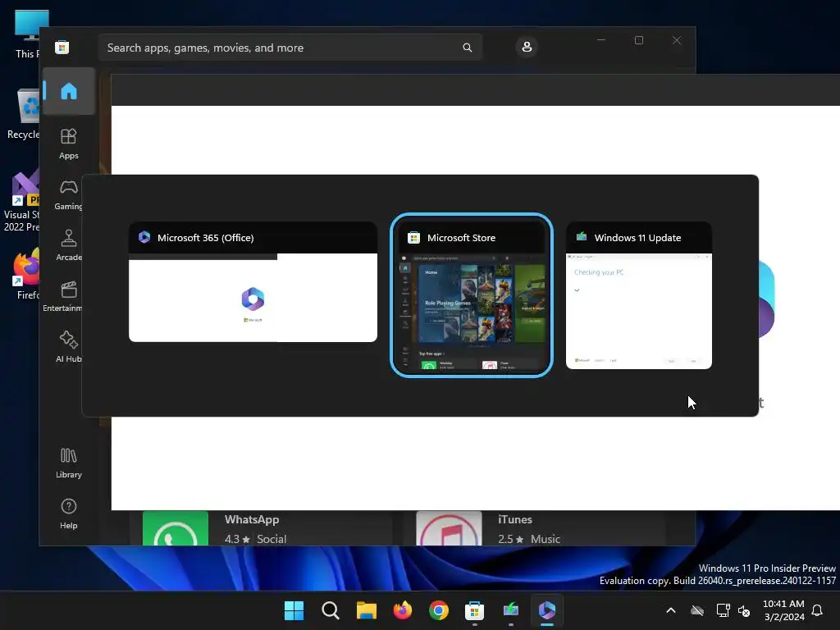Select the Firefox desktop shortcut
Image resolution: width=840 pixels, height=630 pixels.
click(25, 274)
